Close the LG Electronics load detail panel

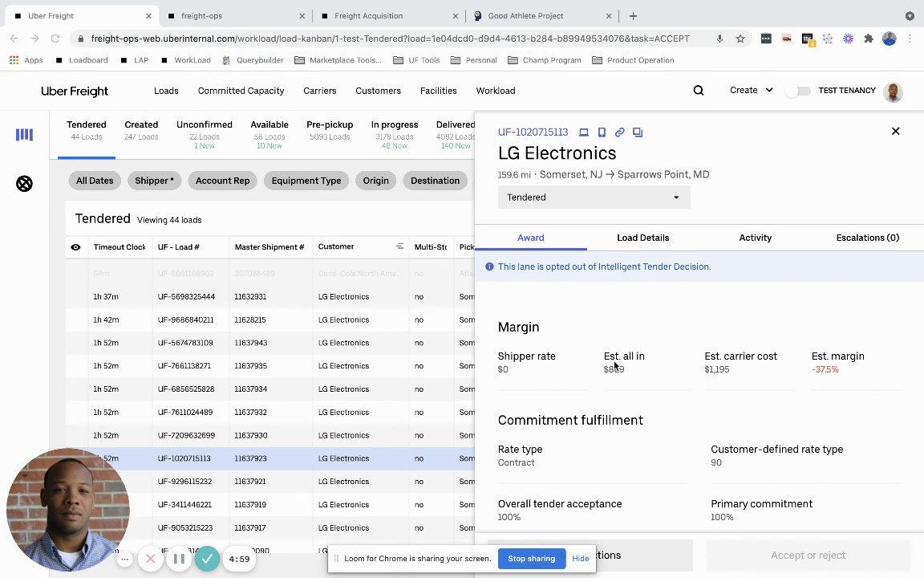(895, 131)
